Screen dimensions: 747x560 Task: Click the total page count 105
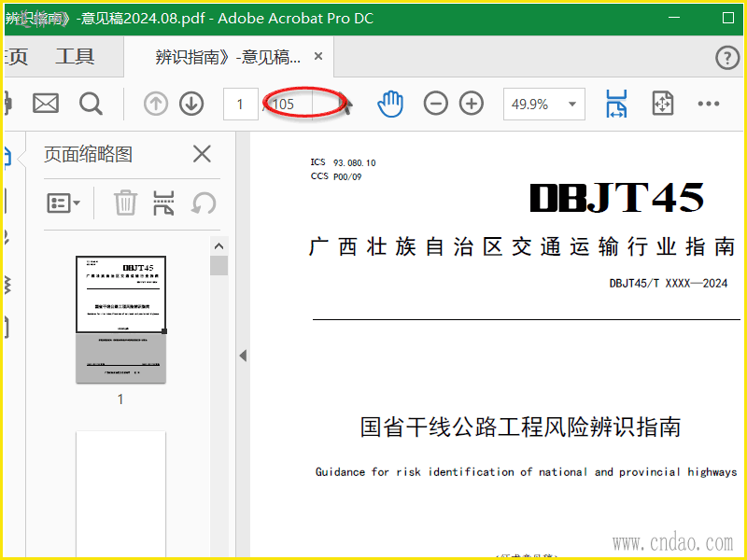[283, 105]
